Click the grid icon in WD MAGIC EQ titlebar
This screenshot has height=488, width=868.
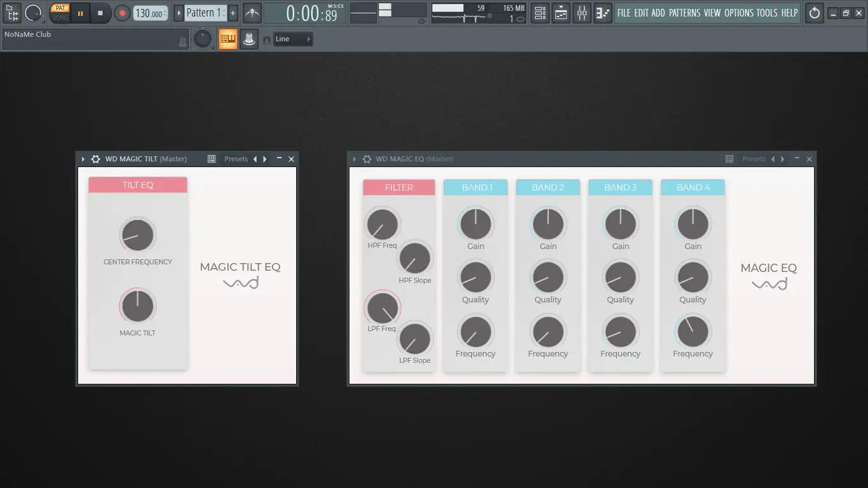click(x=729, y=159)
